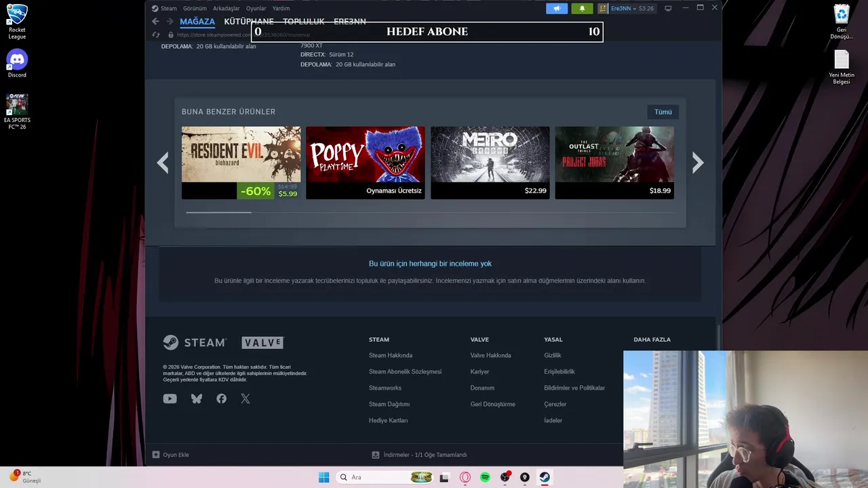Viewport: 868px width, 488px height.
Task: Open Task View on taskbar
Action: (444, 477)
